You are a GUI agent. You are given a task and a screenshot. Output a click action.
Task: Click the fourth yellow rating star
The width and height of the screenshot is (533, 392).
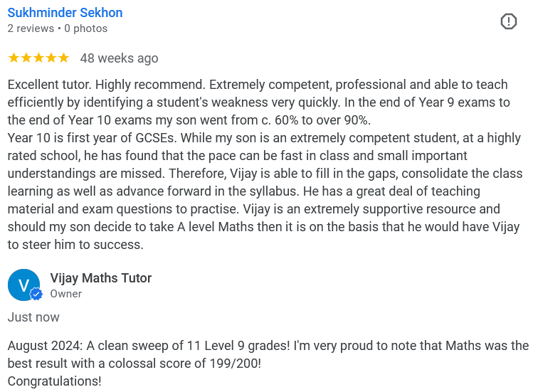point(51,58)
